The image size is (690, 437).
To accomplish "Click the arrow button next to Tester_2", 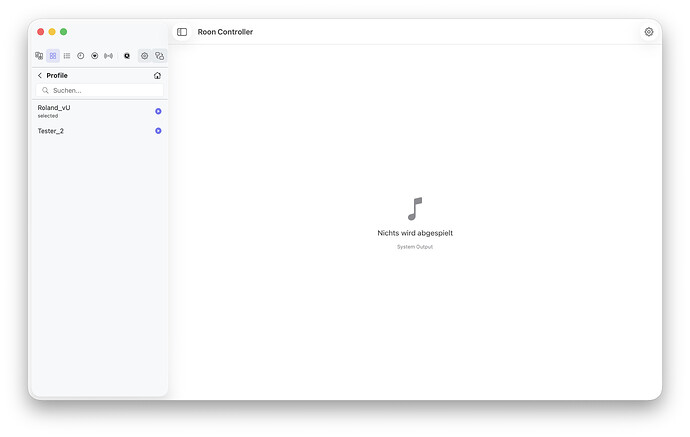I will click(158, 131).
